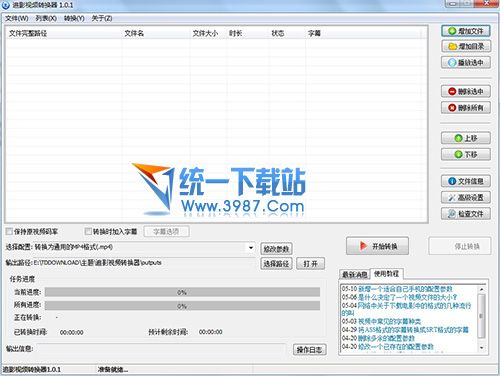Click the 字幕选项 button
Screen dimensions: 500x376
(x=166, y=231)
